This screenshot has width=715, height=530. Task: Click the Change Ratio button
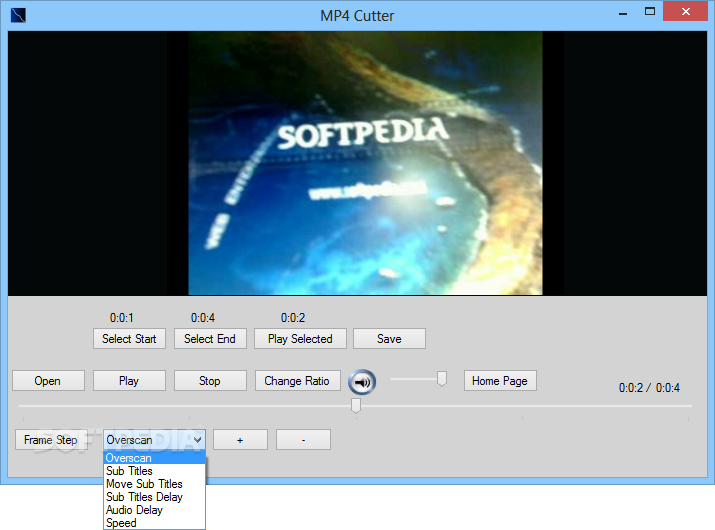(x=297, y=381)
